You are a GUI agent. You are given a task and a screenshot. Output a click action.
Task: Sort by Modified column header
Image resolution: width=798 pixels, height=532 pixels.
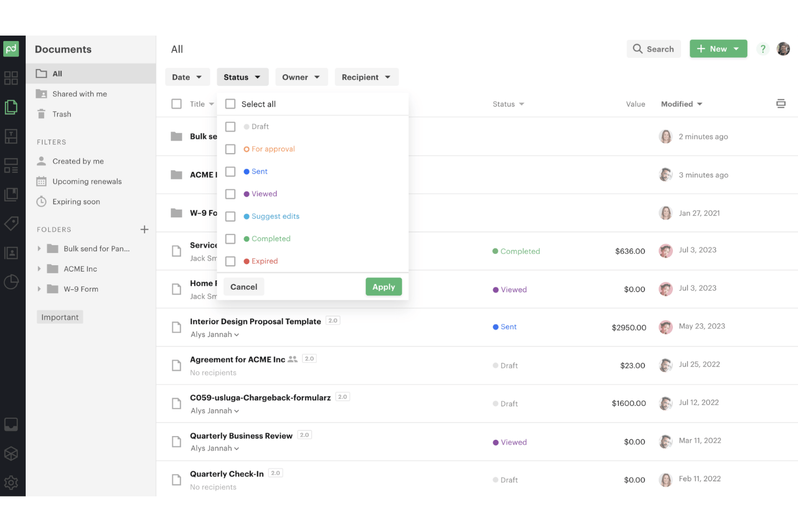point(682,104)
